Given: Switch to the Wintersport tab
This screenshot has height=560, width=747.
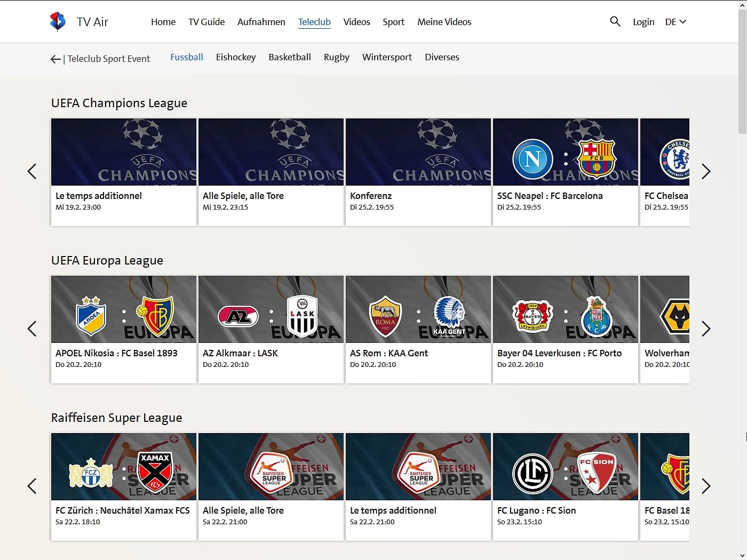Looking at the screenshot, I should (x=387, y=57).
